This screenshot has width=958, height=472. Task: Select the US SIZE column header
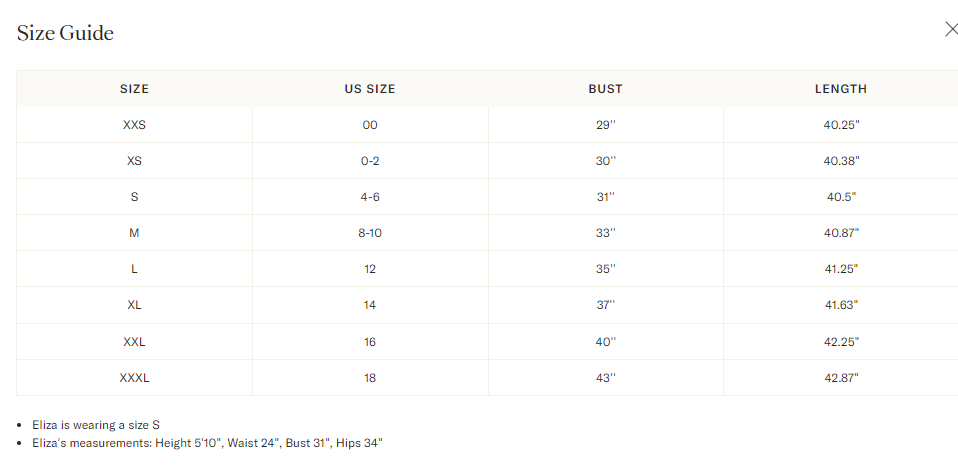(x=370, y=89)
